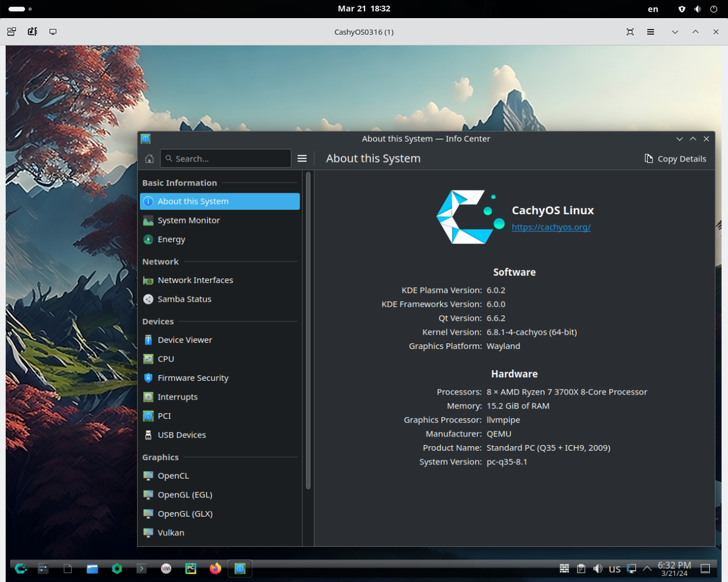This screenshot has width=728, height=582.
Task: Click the PCI icon in sidebar
Action: pos(148,416)
